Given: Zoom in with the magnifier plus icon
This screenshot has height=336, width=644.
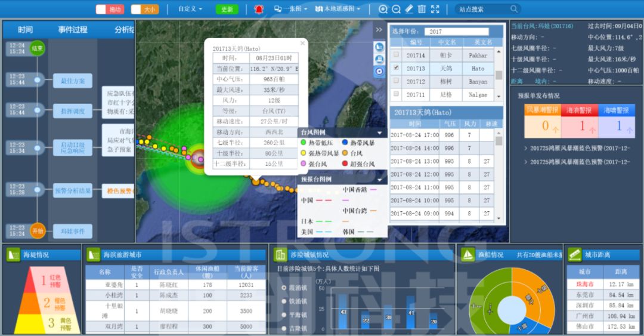Looking at the screenshot, I should click(383, 9).
